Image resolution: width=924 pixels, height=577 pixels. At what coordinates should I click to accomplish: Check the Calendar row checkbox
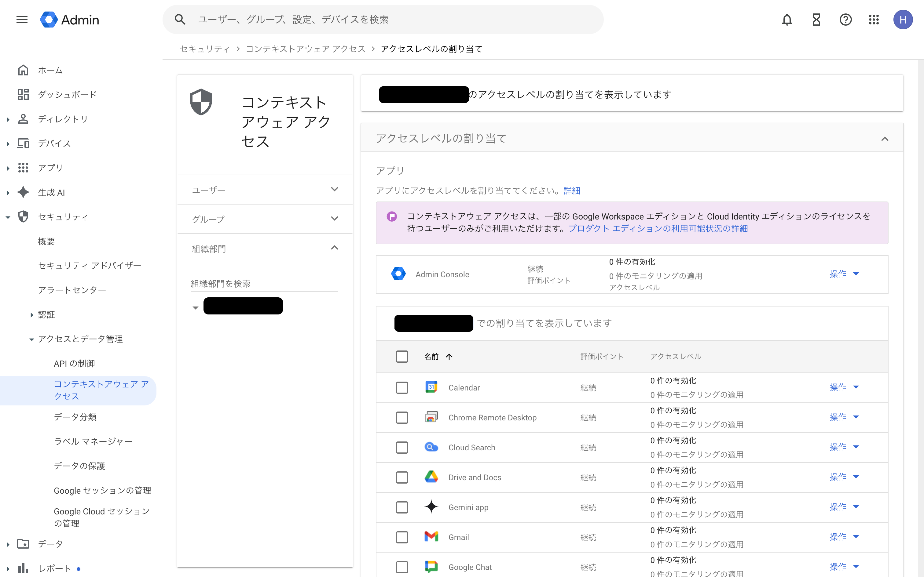point(402,387)
